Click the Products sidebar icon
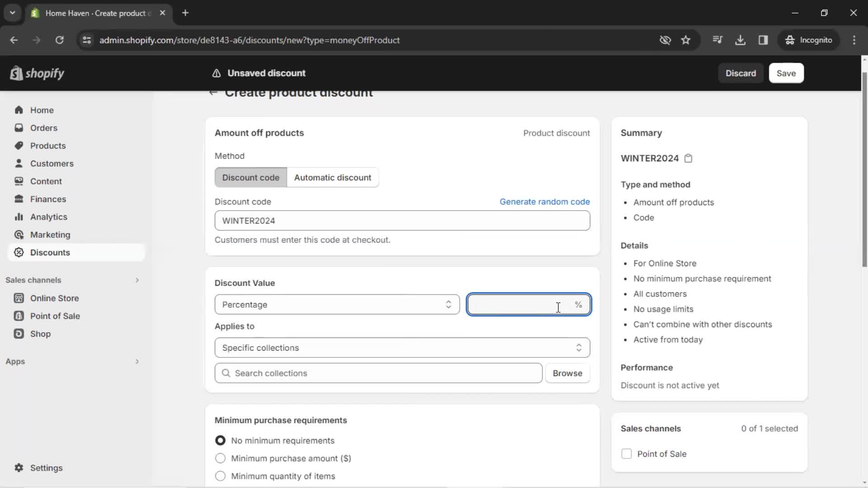 tap(19, 145)
